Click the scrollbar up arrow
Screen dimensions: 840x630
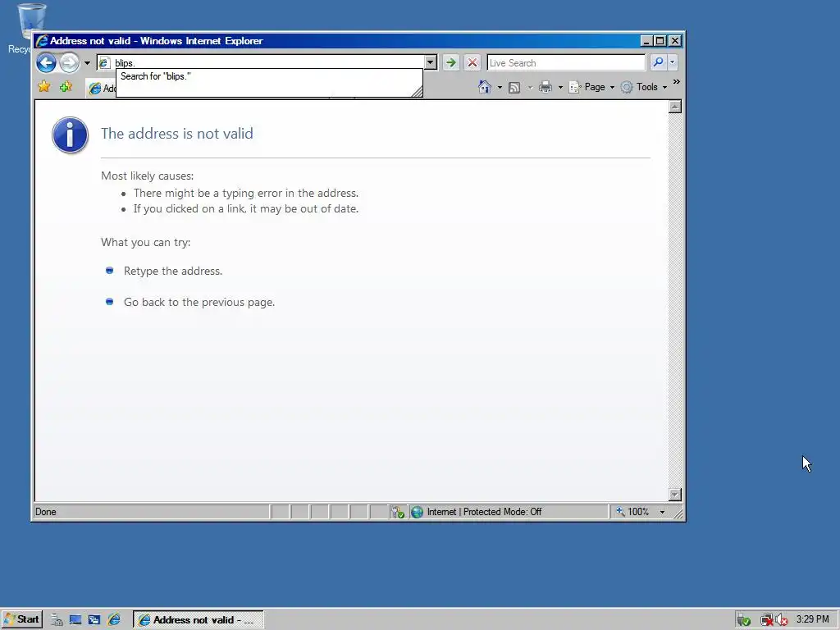click(675, 107)
